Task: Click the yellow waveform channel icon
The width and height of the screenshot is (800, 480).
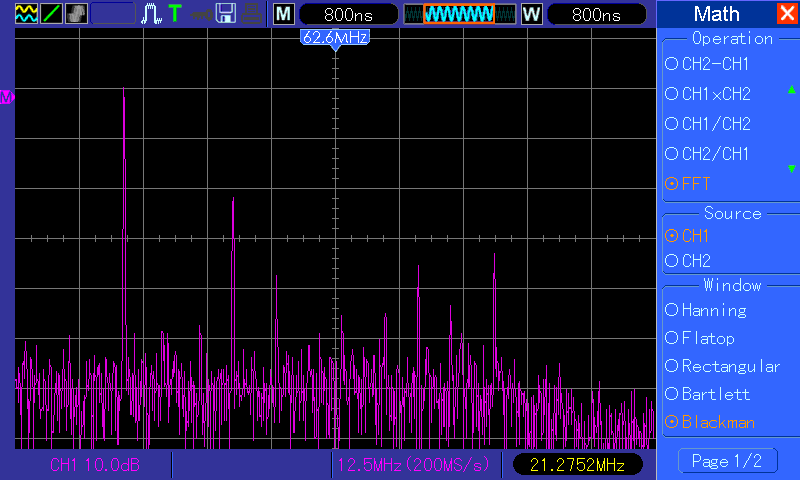Action: point(26,14)
